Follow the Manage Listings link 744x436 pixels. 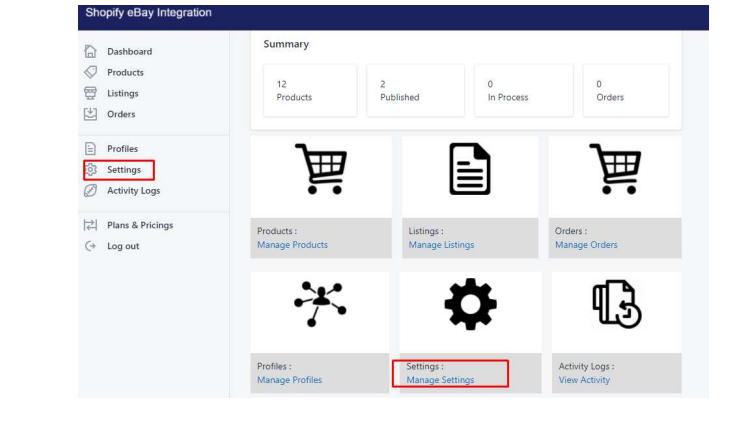pos(441,245)
